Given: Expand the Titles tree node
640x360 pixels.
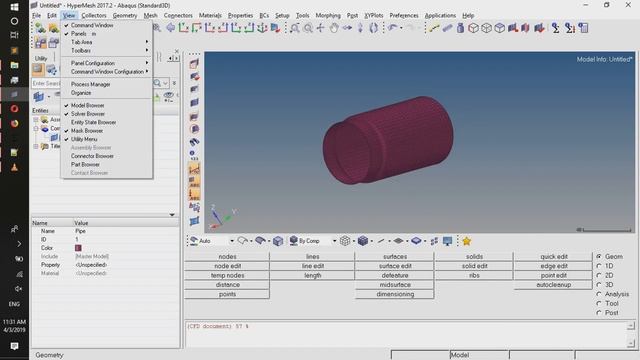Looking at the screenshot, I should coord(36,146).
